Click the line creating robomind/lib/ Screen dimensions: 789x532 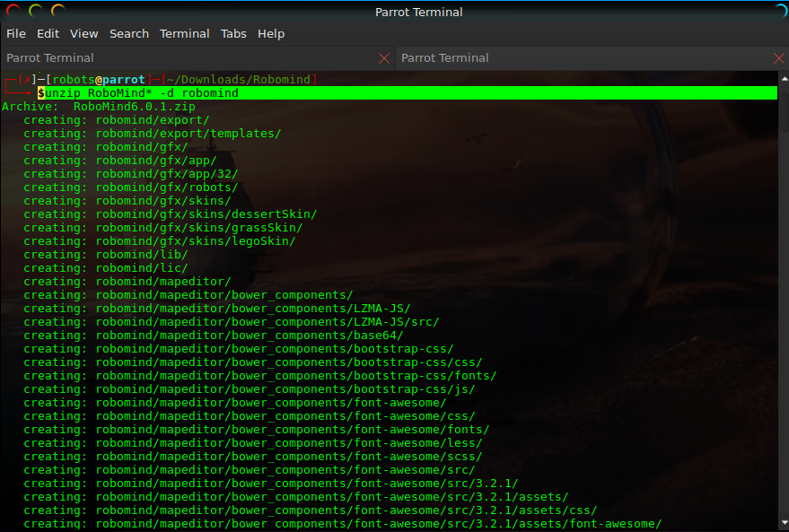click(x=106, y=255)
